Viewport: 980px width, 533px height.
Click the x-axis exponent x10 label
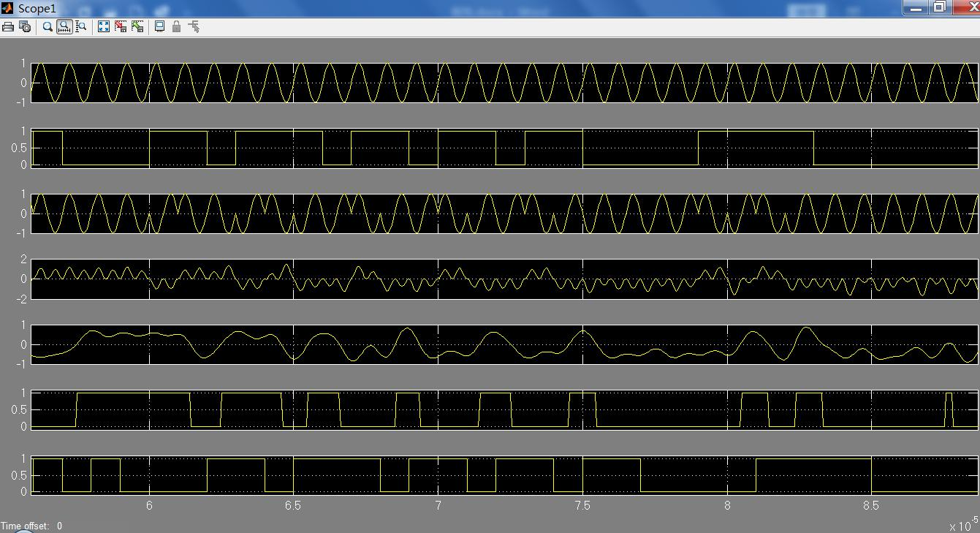(963, 525)
